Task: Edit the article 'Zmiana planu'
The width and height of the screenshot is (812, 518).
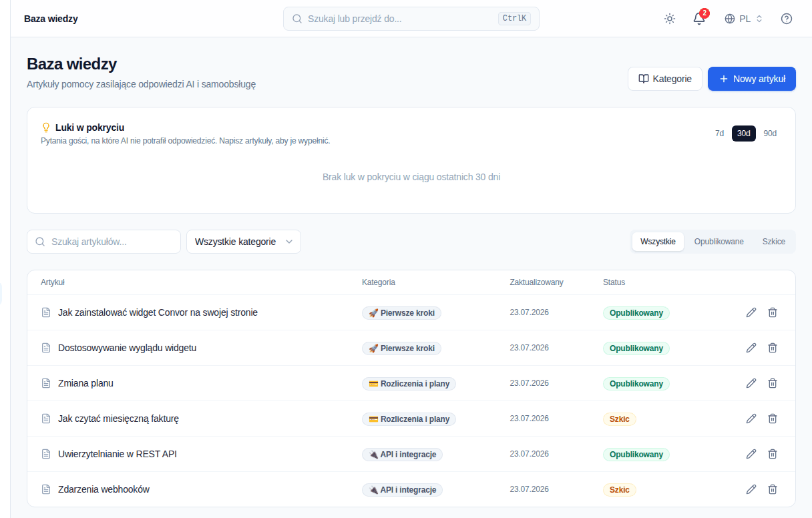Action: tap(751, 383)
